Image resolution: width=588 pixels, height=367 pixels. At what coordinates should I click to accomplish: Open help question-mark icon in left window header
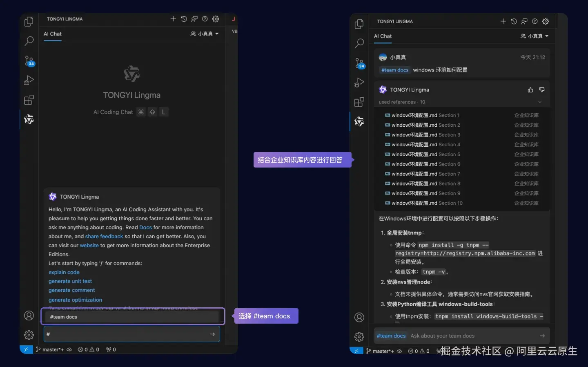tap(205, 19)
